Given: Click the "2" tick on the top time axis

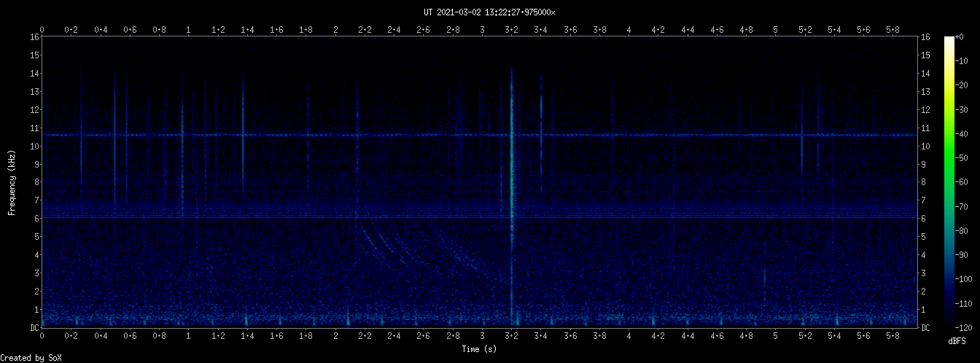Looking at the screenshot, I should 335,30.
